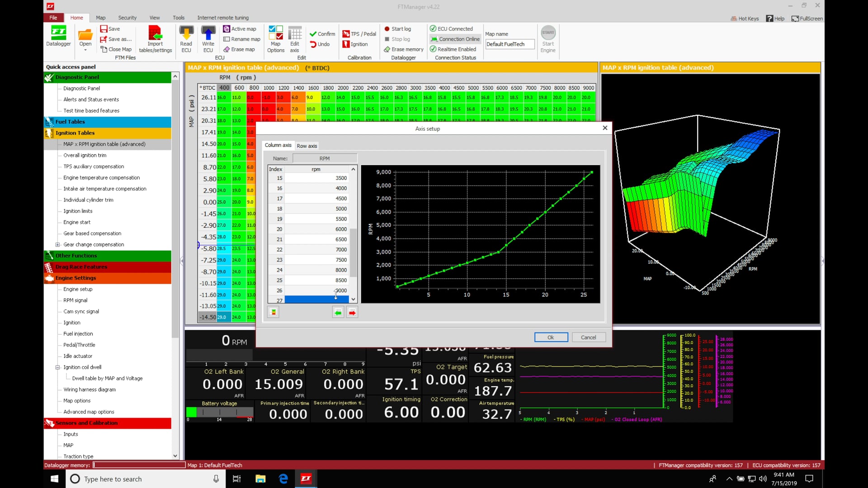Collapse the Ignition coil dwell tree item

[58, 367]
